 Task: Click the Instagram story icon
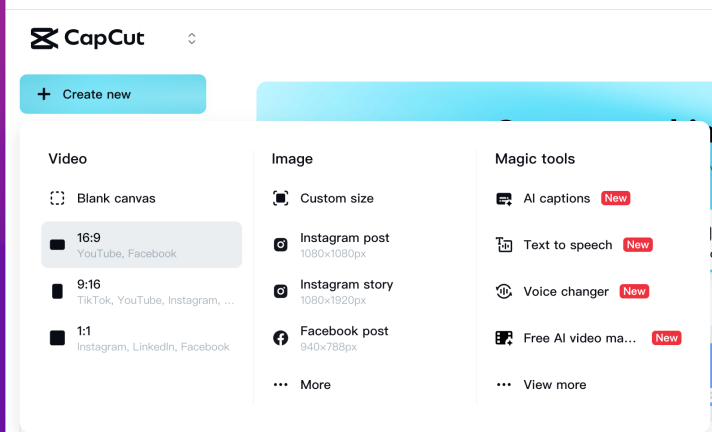(x=281, y=292)
